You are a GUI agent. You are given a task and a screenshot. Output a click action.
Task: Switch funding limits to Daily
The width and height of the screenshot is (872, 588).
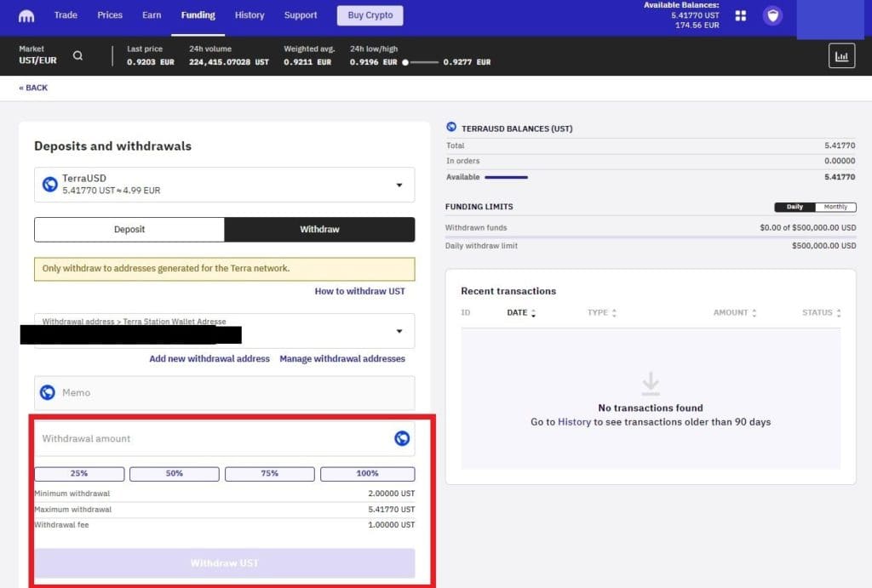coord(795,207)
